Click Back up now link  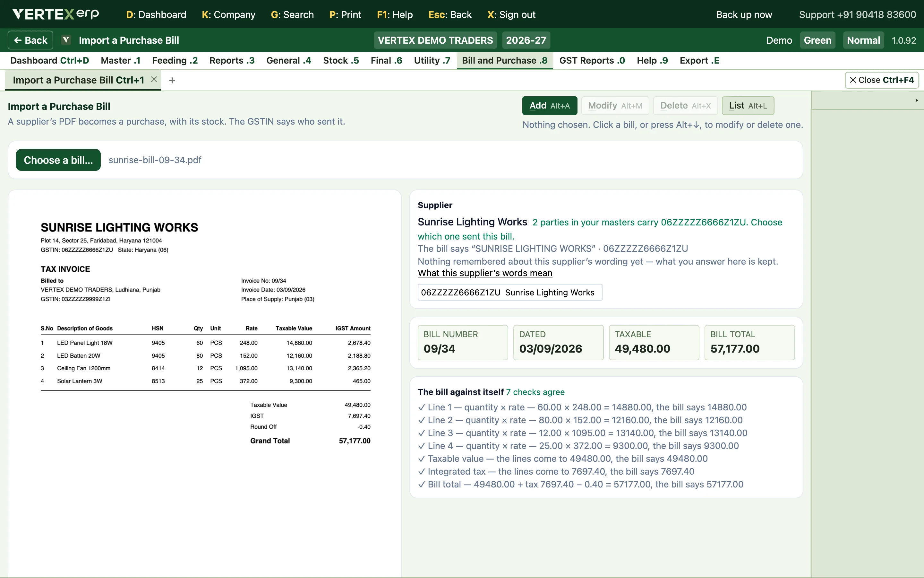(x=744, y=14)
